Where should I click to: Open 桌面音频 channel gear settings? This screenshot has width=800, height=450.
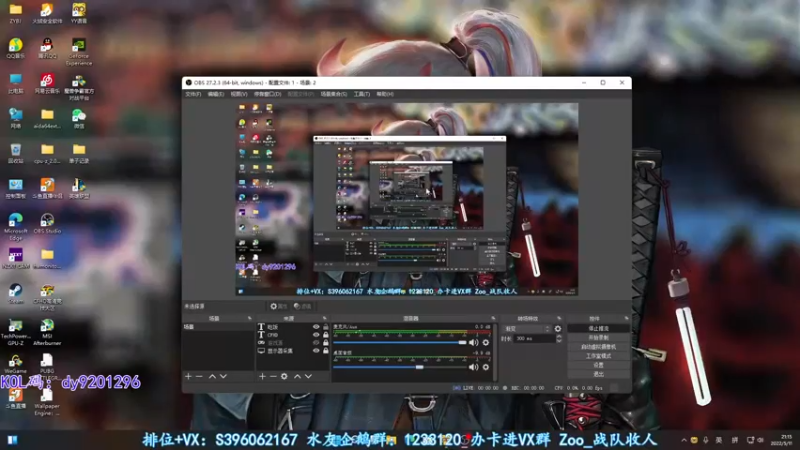(x=486, y=367)
